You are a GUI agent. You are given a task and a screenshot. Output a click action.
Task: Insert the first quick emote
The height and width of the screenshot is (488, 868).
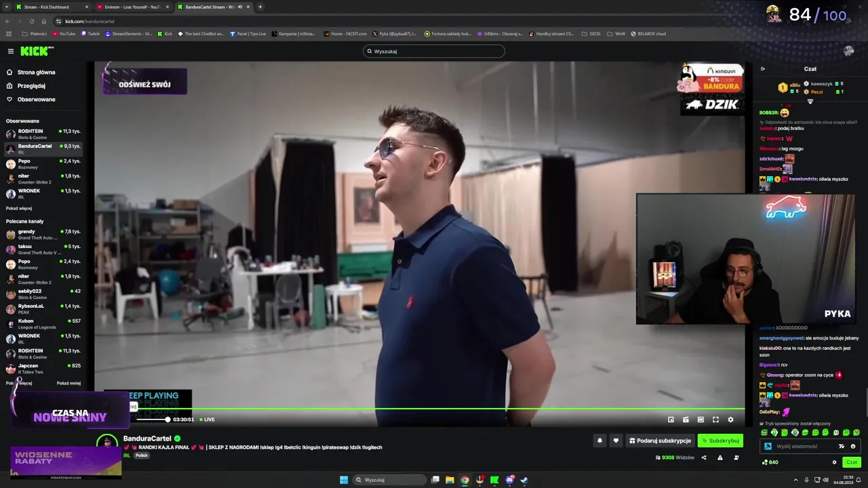point(764,432)
